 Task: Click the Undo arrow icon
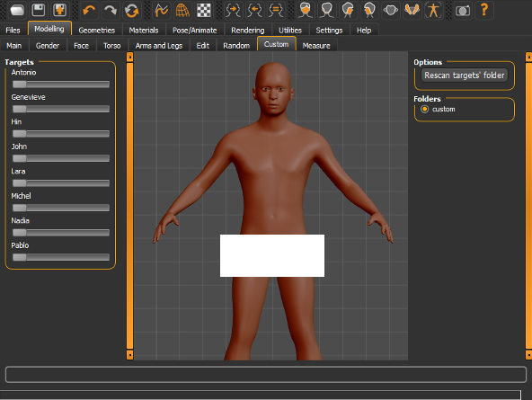[89, 10]
